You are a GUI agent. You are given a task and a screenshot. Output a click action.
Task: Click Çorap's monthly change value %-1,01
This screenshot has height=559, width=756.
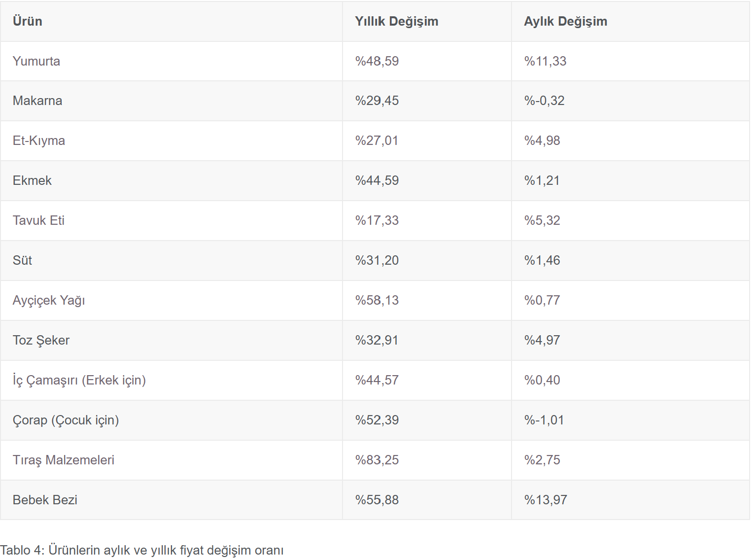pyautogui.click(x=544, y=420)
